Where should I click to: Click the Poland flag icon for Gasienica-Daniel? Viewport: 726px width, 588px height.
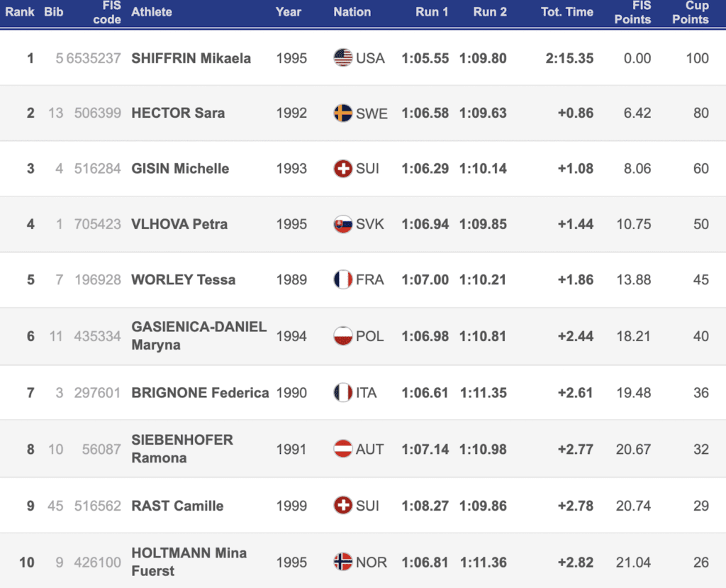click(343, 335)
